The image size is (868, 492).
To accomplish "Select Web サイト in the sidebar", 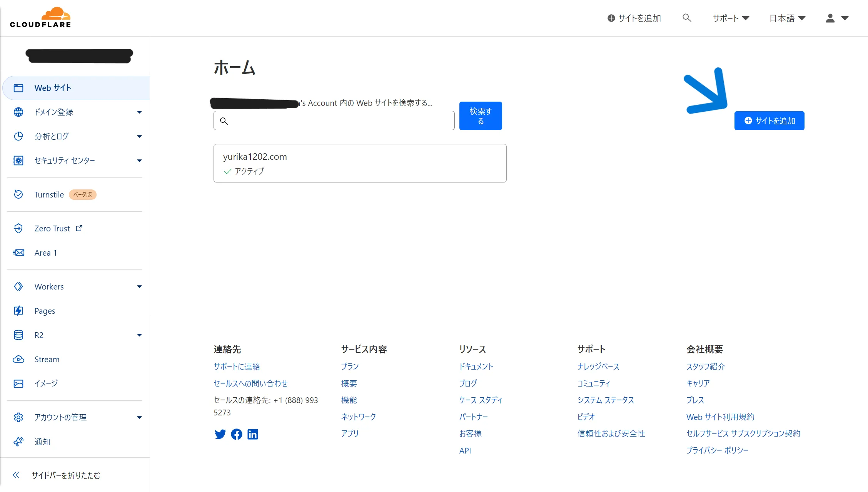I will pyautogui.click(x=53, y=87).
